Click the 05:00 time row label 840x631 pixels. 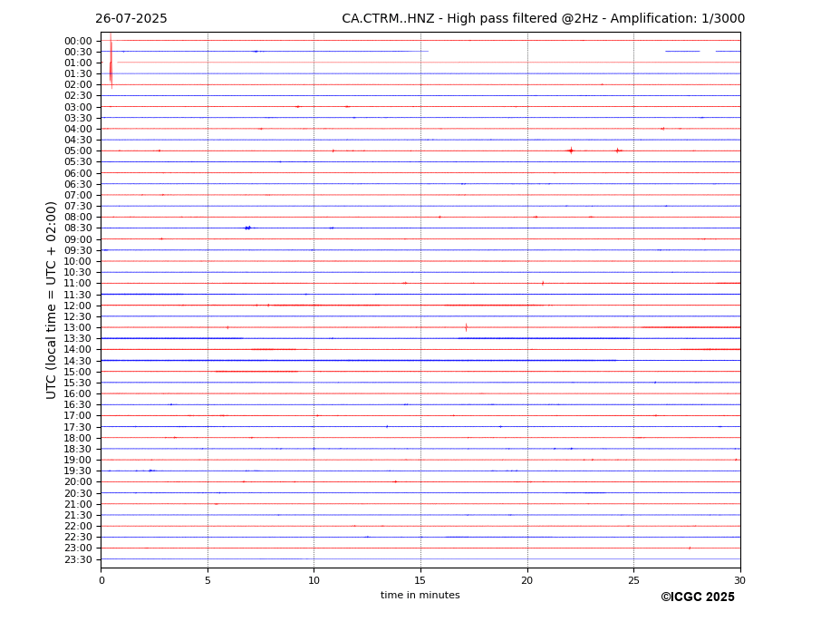(78, 151)
